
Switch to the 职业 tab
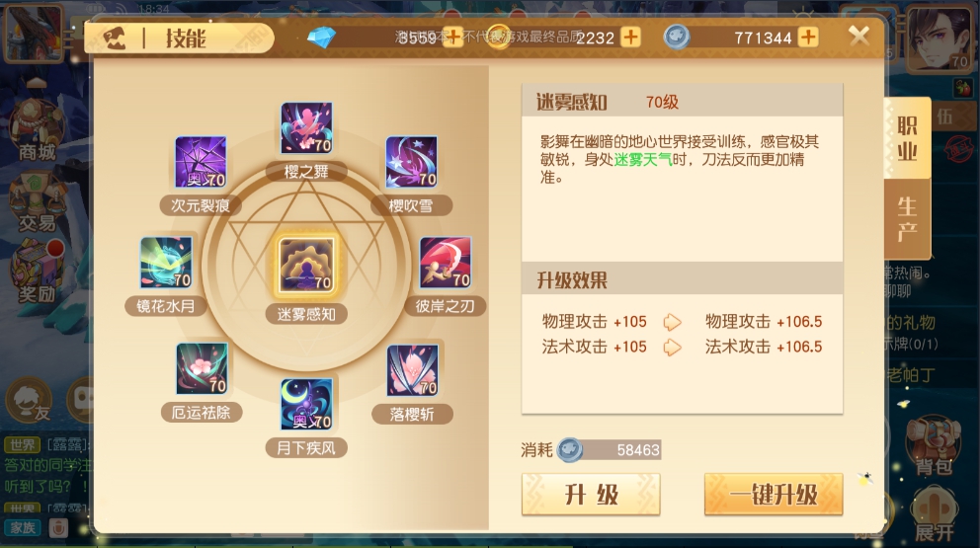(907, 138)
